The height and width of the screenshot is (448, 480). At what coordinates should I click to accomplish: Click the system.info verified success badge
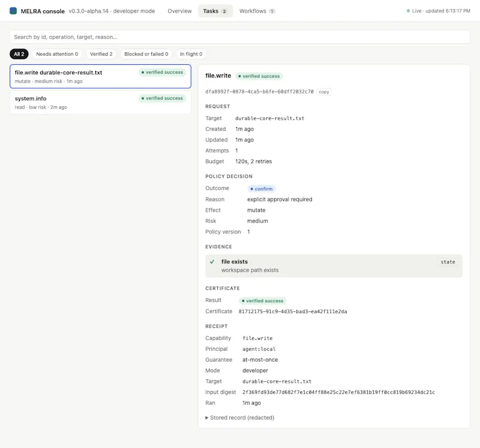coord(162,98)
